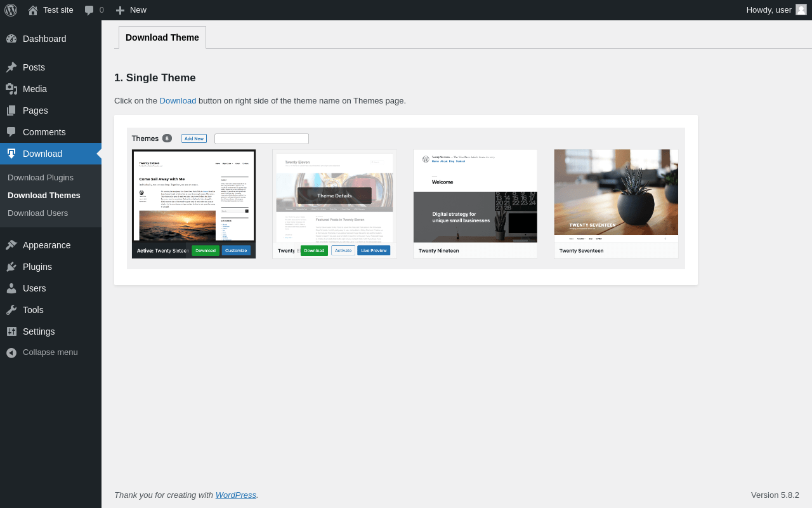Click the Dashboard gauge icon
This screenshot has height=508, width=812.
click(x=11, y=39)
